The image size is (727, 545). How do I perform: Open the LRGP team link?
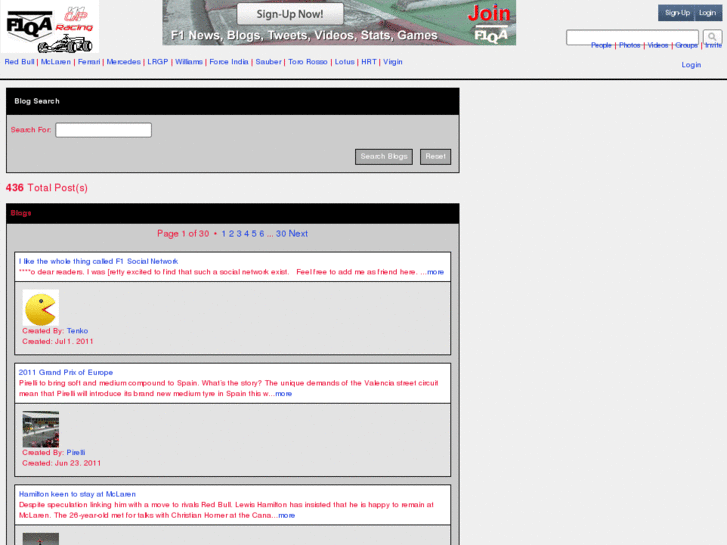pyautogui.click(x=158, y=62)
